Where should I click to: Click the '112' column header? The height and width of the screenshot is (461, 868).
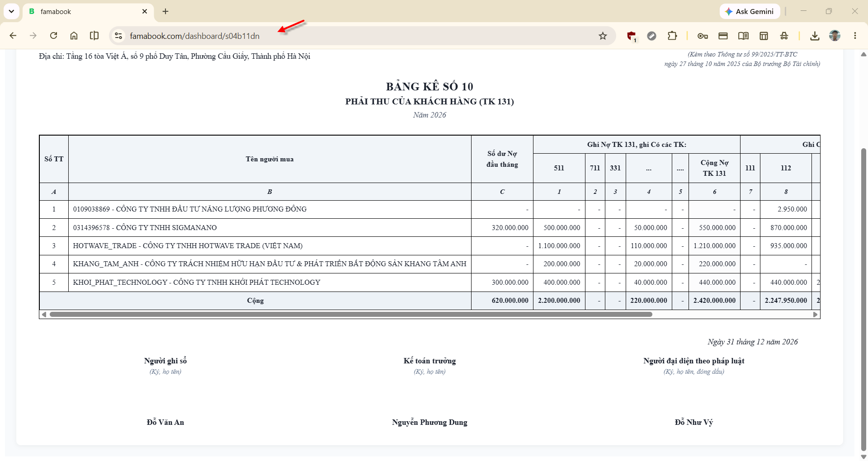click(786, 168)
